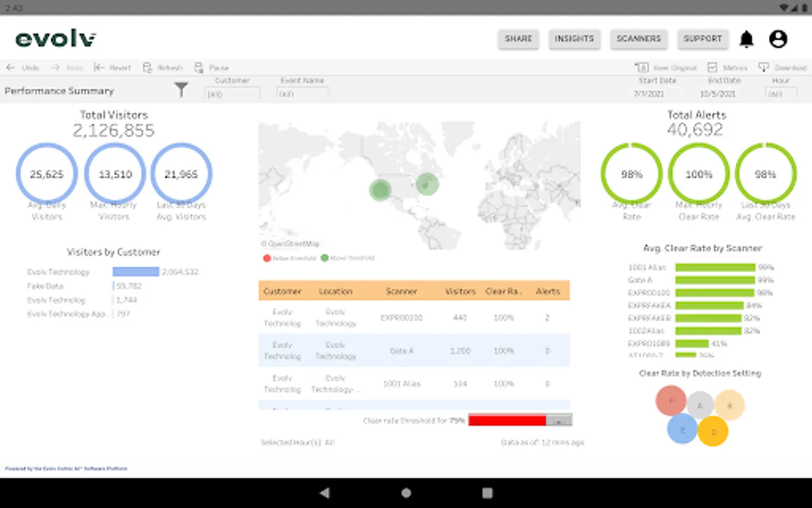Click the filter funnel icon
This screenshot has width=812, height=508.
tap(181, 89)
